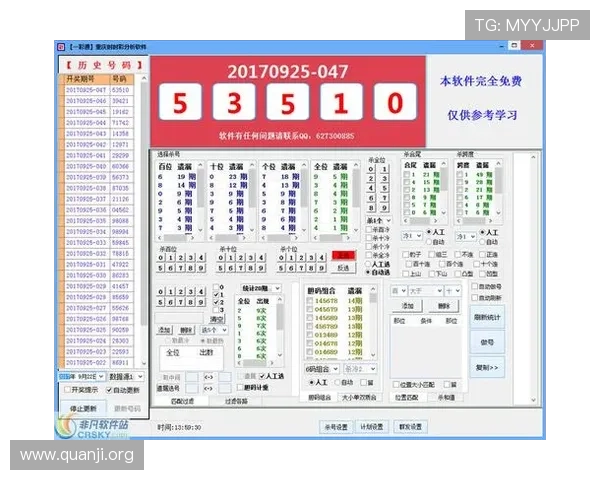This screenshot has width=600, height=480.
Task: Toggle the 开奖提示 checkbox
Action: tap(67, 389)
